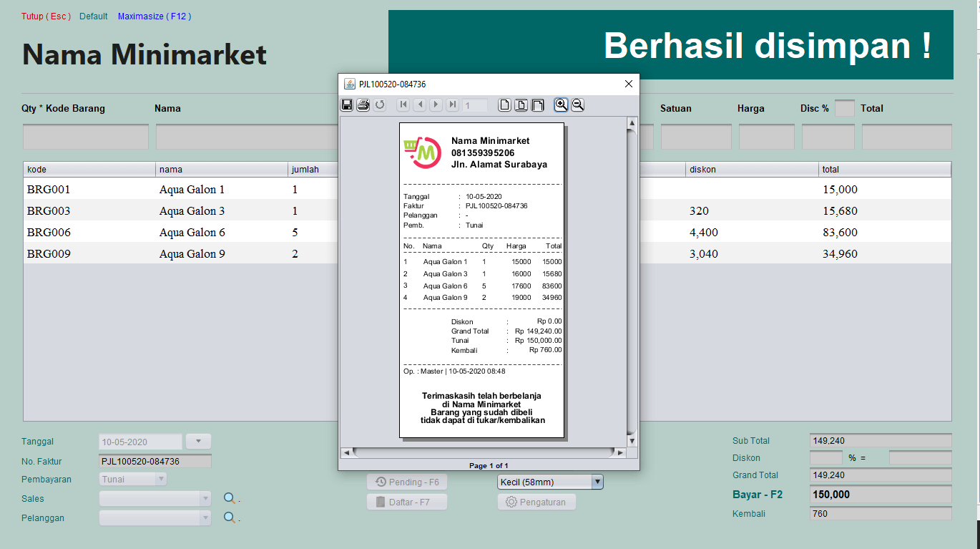Switch to multiple pages view
980x549 pixels.
[537, 105]
